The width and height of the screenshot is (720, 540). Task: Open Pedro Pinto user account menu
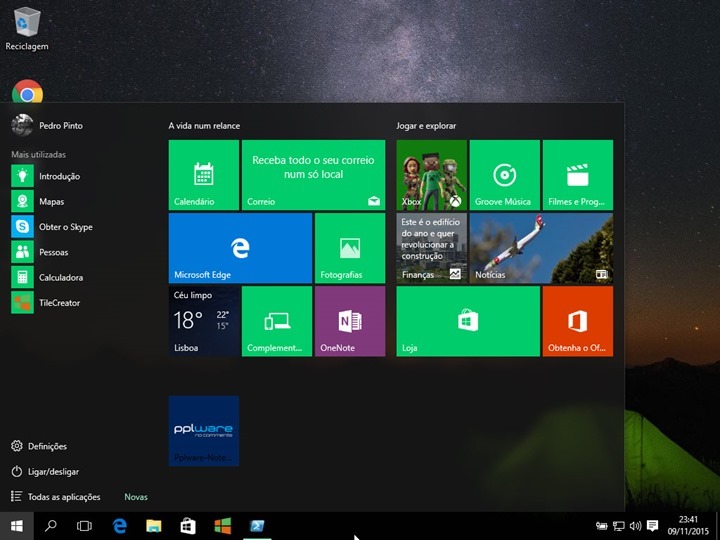(47, 125)
